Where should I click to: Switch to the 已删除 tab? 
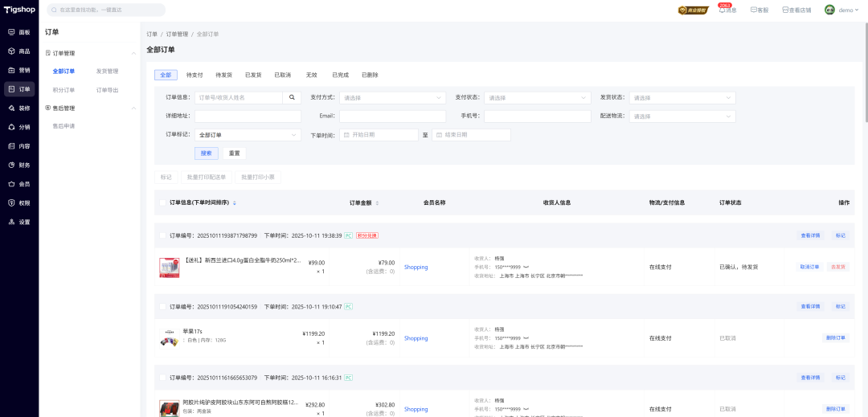coord(370,75)
